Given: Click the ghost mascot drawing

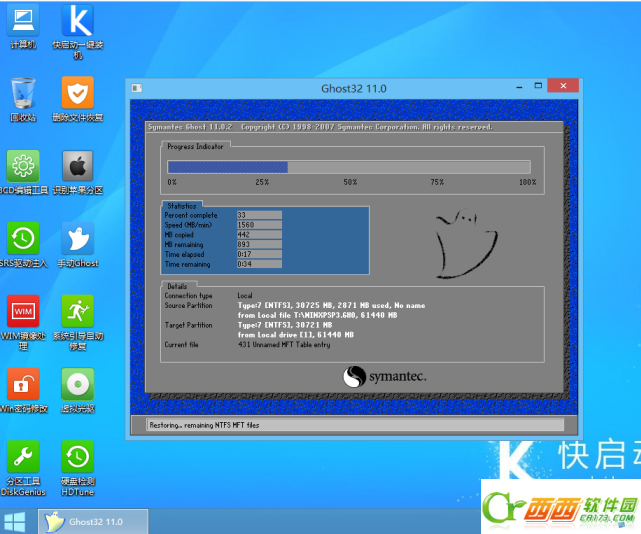Looking at the screenshot, I should click(x=466, y=244).
